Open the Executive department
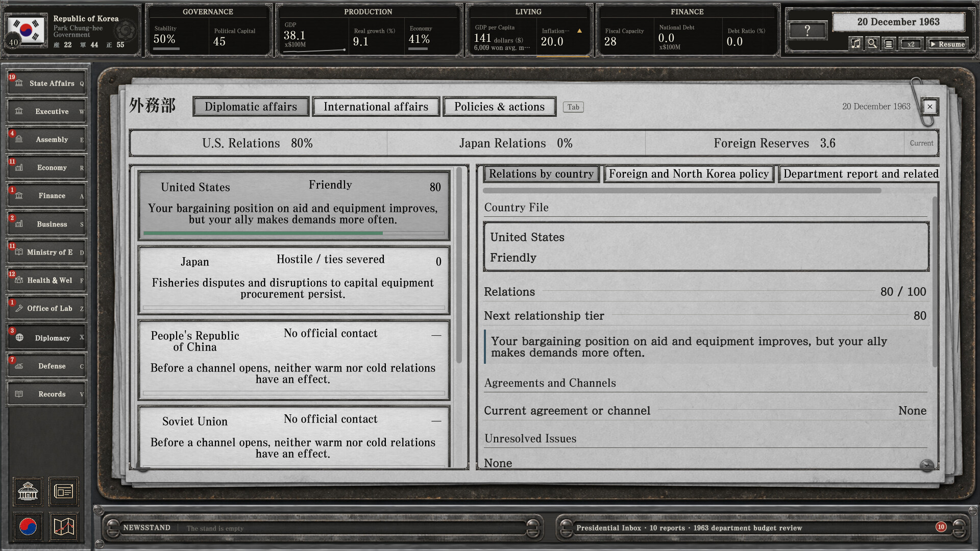 (x=46, y=111)
